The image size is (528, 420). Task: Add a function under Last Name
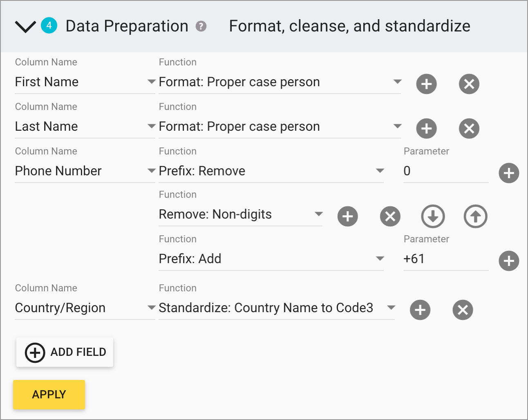coord(426,129)
